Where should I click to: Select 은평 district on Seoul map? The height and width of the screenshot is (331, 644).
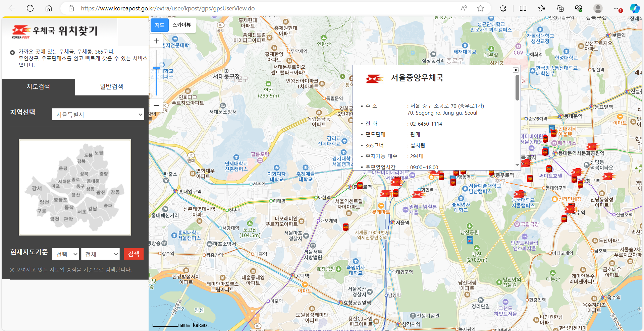pyautogui.click(x=63, y=168)
